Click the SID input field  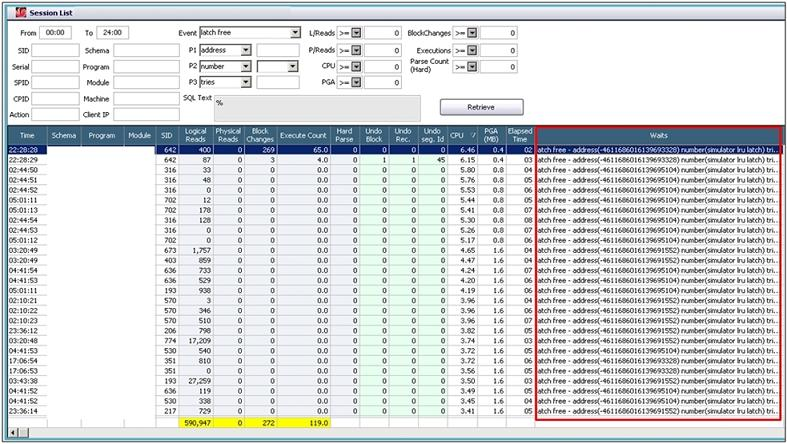tap(56, 50)
